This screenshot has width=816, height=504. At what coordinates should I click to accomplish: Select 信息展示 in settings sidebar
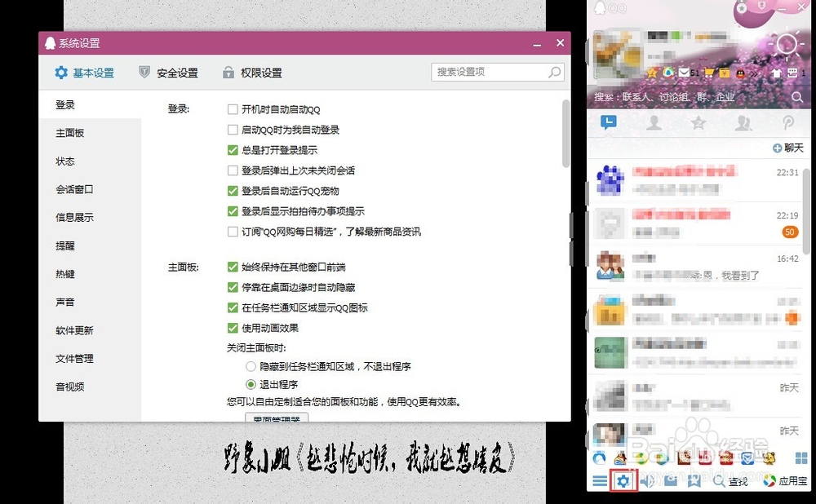coord(90,218)
